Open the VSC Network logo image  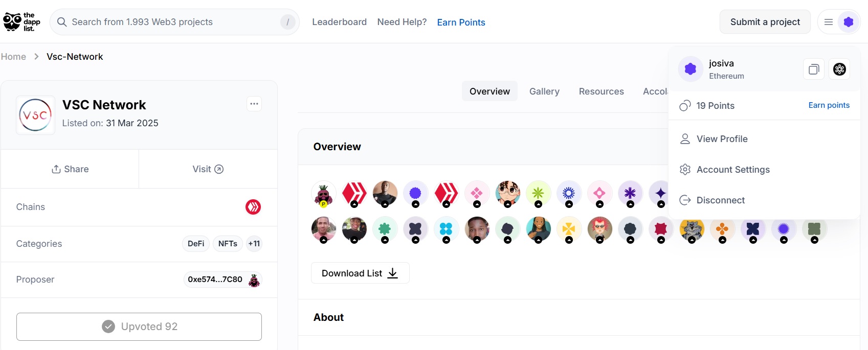pyautogui.click(x=35, y=115)
